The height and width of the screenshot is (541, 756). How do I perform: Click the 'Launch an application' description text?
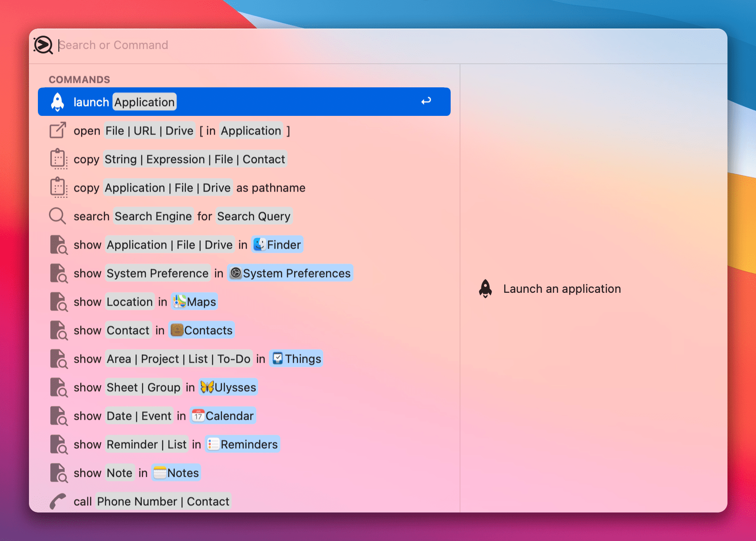click(x=562, y=289)
